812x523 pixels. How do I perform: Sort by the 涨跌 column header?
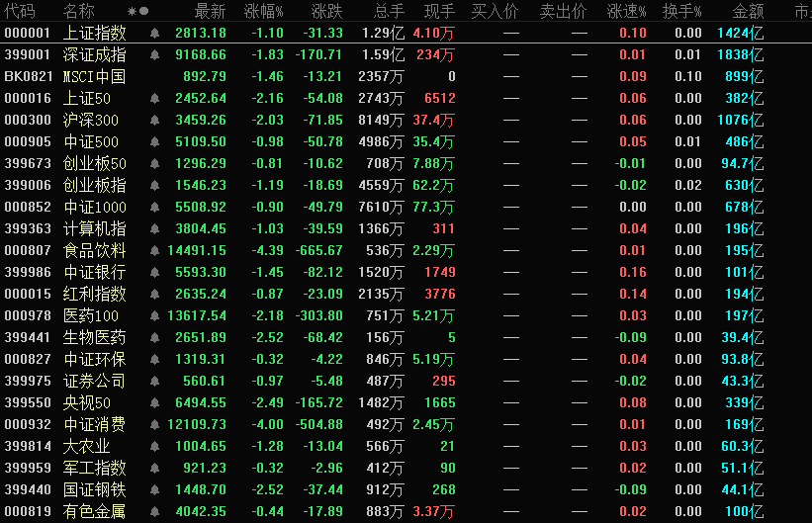point(326,11)
